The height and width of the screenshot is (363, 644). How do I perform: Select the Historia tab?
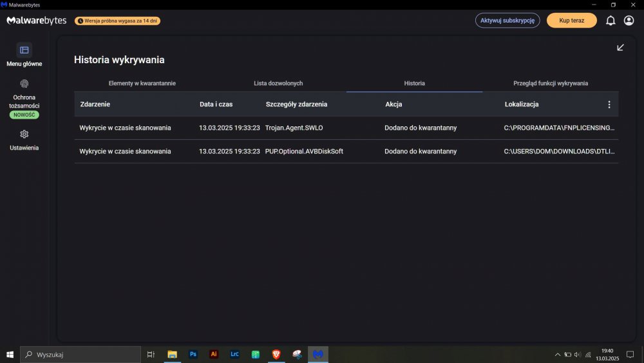point(414,83)
